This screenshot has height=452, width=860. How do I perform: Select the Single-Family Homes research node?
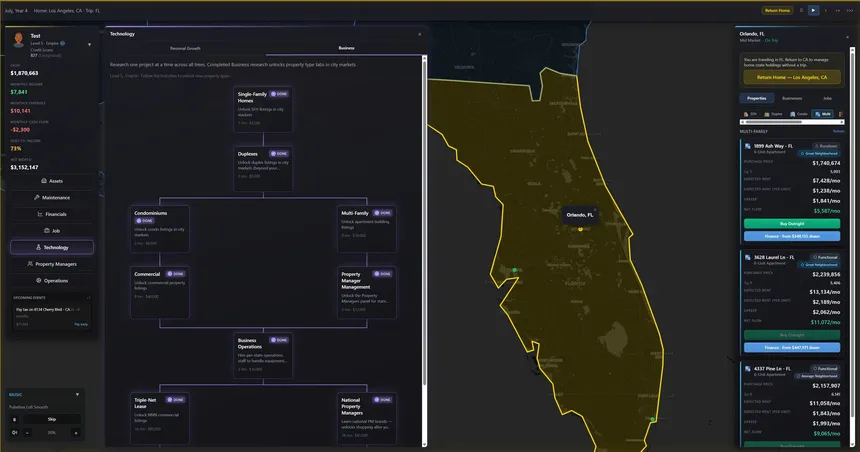click(x=263, y=109)
